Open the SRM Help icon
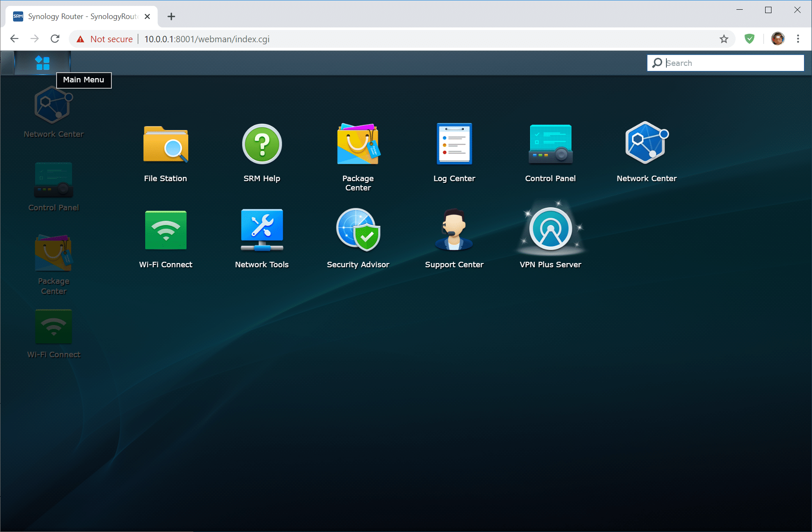 coord(262,154)
